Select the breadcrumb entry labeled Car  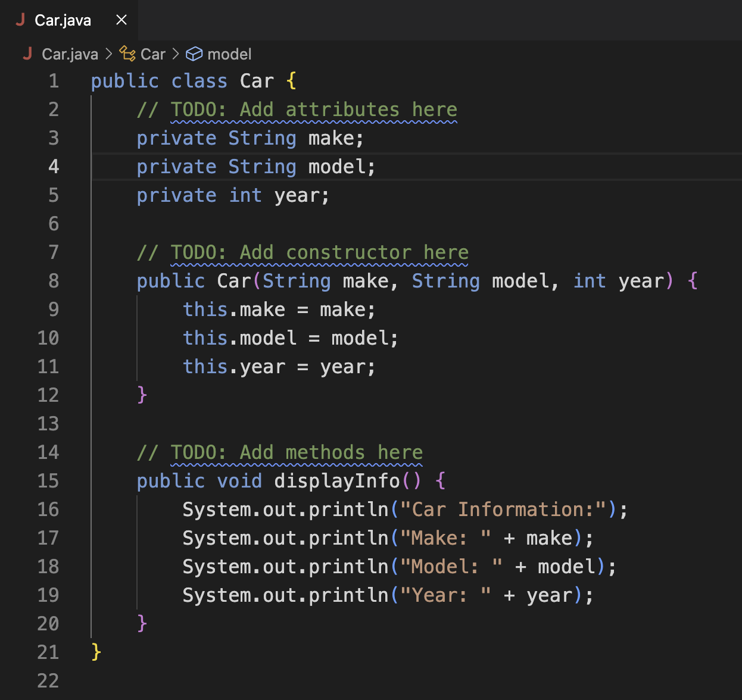click(153, 54)
